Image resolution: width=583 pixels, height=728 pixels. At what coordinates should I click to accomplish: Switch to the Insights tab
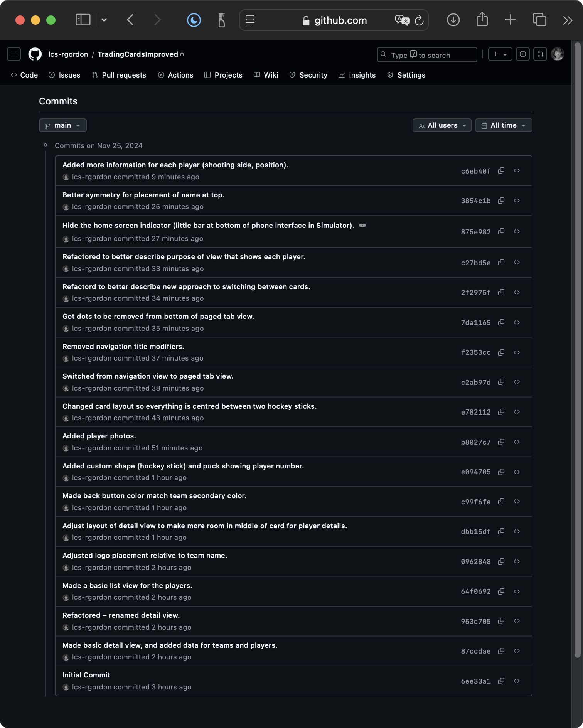point(357,75)
